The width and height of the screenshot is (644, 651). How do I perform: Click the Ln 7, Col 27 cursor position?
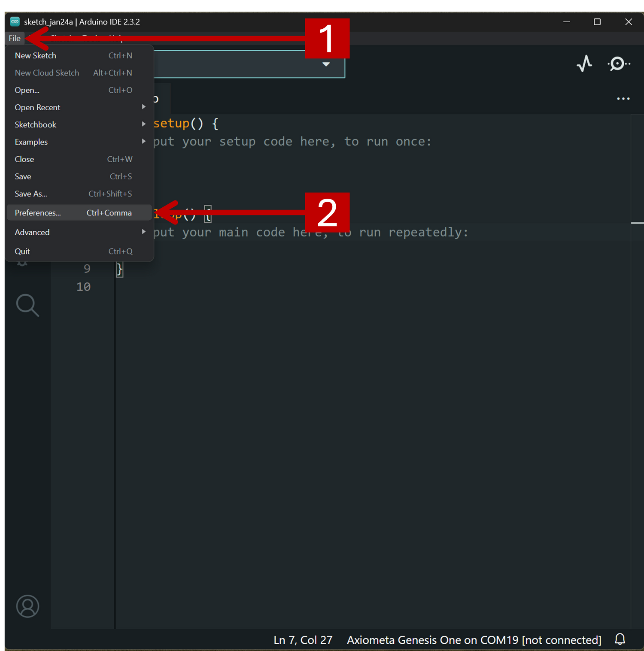click(303, 640)
